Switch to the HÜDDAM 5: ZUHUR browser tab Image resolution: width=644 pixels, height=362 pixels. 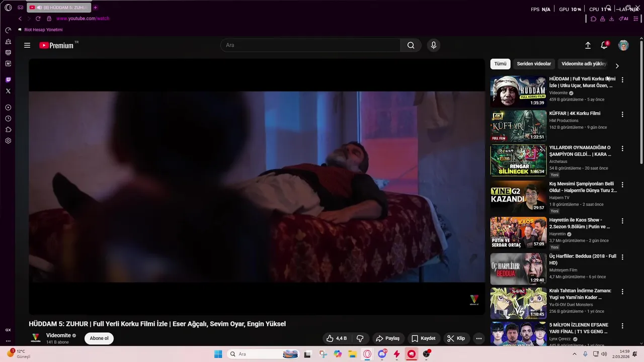click(58, 8)
